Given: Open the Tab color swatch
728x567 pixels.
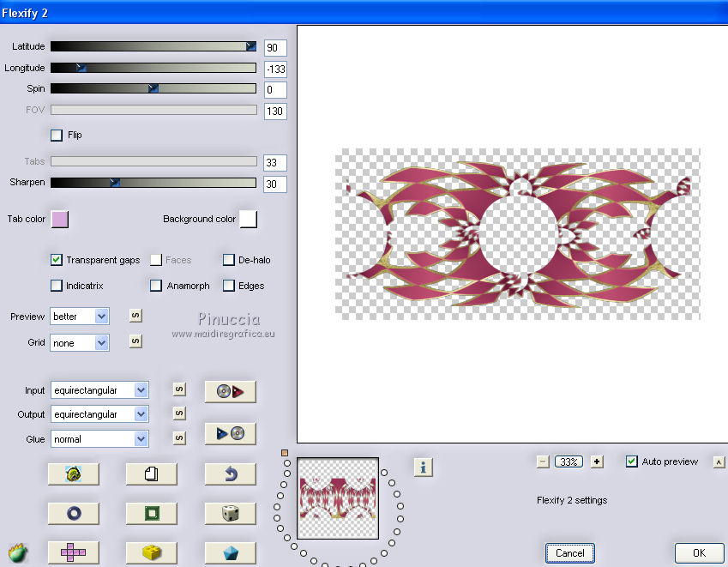Looking at the screenshot, I should (x=60, y=220).
